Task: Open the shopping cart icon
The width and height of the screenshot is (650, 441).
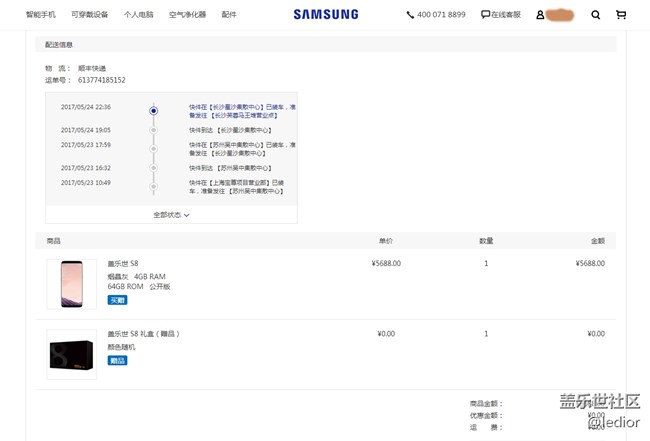Action: 621,15
